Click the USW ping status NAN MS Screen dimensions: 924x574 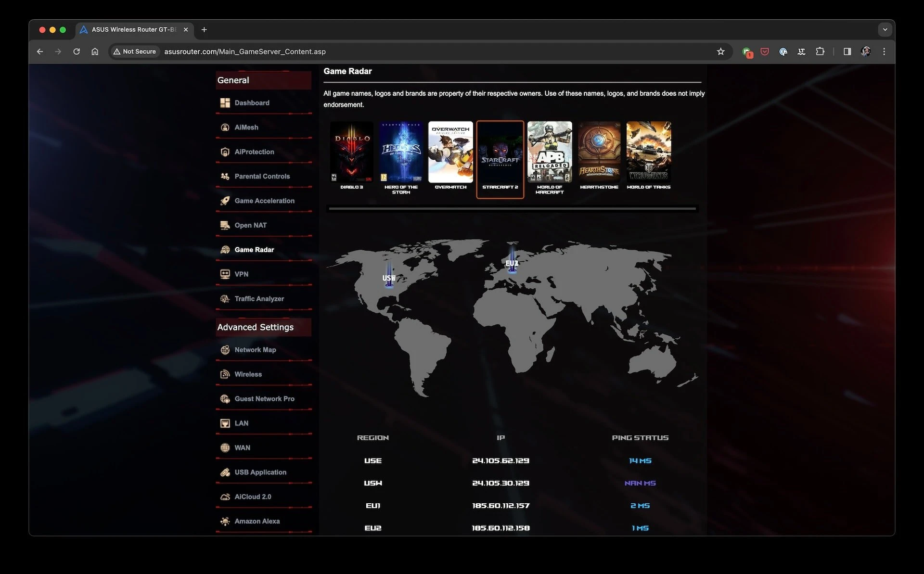[x=640, y=483]
